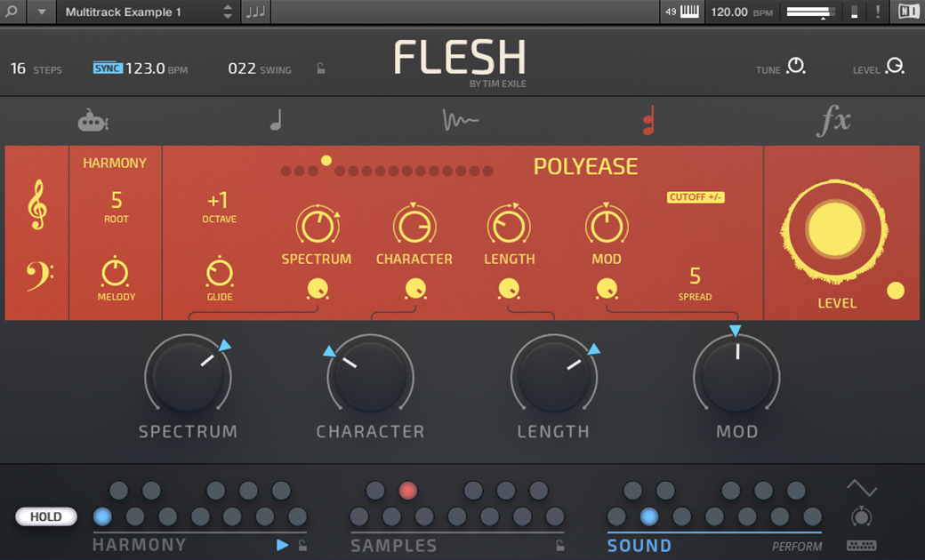Open the grey quarter-note mono synth tab
Screen dimensions: 925x560
pos(276,120)
